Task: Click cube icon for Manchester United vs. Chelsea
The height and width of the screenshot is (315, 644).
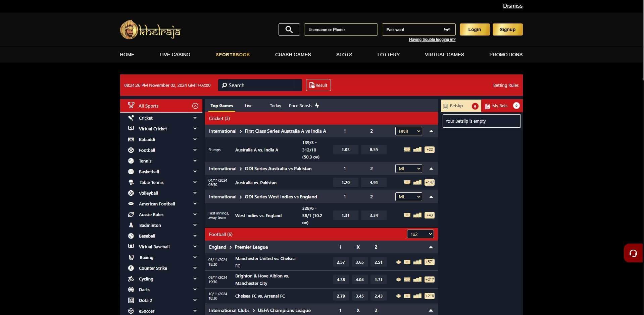Action: 398,262
